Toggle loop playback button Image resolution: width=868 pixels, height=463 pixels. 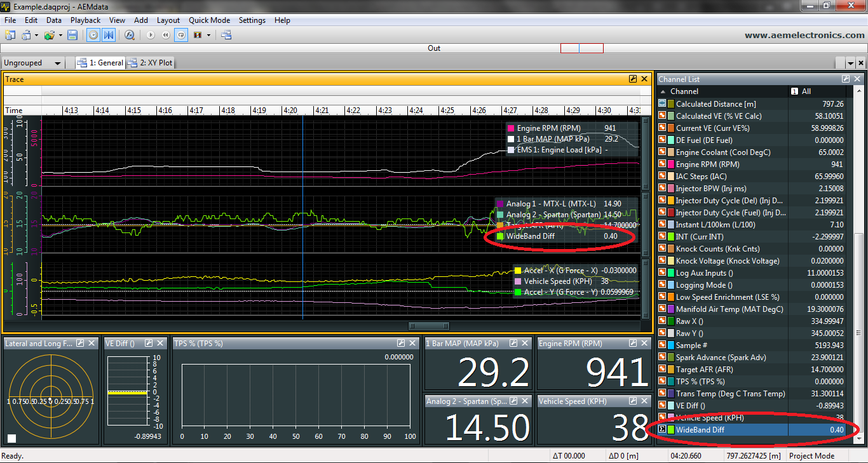coord(181,35)
